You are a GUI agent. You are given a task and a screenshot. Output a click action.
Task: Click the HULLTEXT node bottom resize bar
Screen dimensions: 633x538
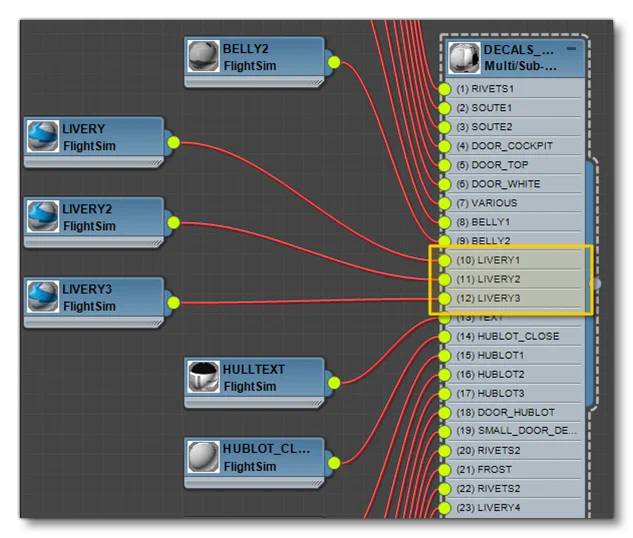(254, 403)
